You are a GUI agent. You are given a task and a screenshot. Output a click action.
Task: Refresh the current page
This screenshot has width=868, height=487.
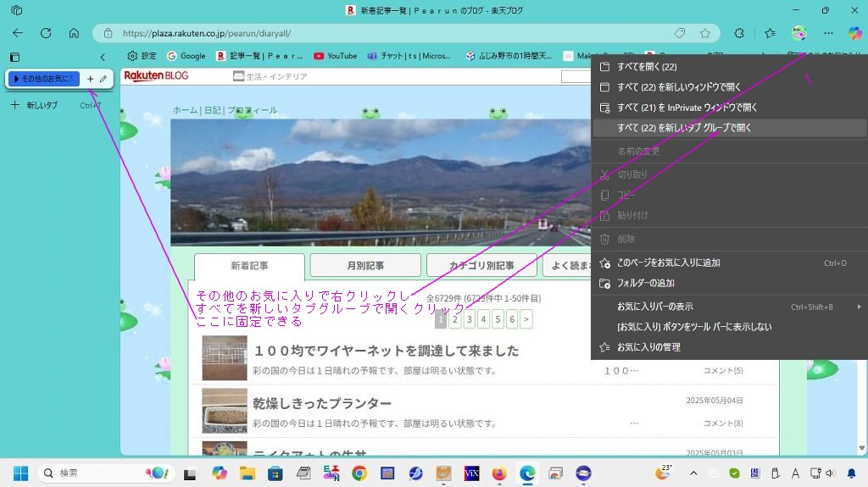46,33
